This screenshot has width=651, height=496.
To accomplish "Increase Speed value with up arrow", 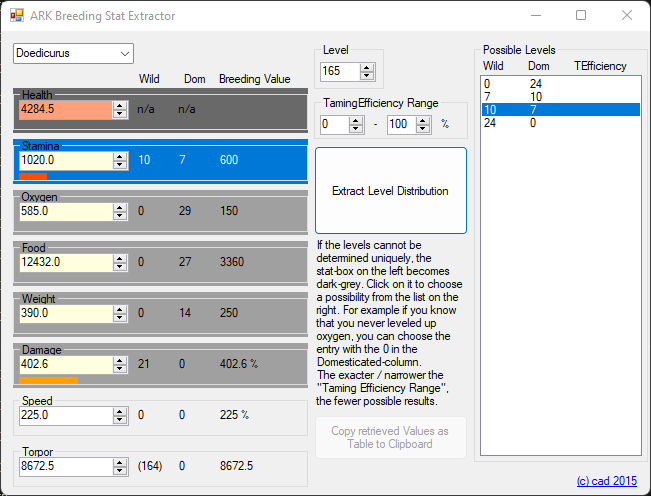I will pos(120,412).
